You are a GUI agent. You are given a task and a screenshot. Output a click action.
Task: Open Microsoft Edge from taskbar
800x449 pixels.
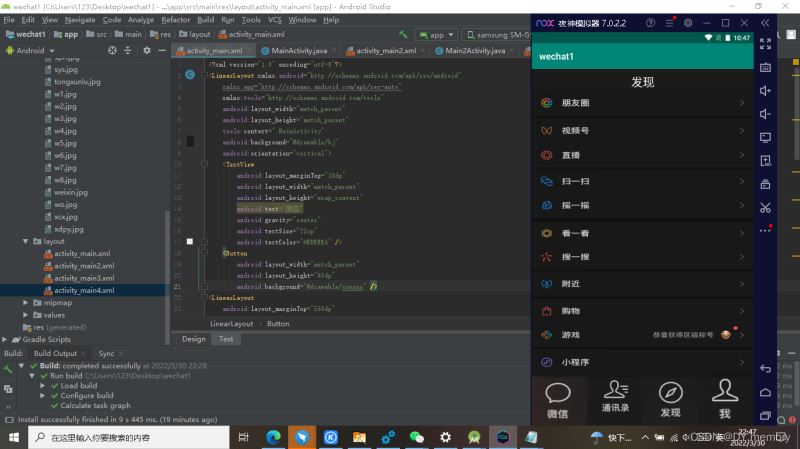coord(273,437)
